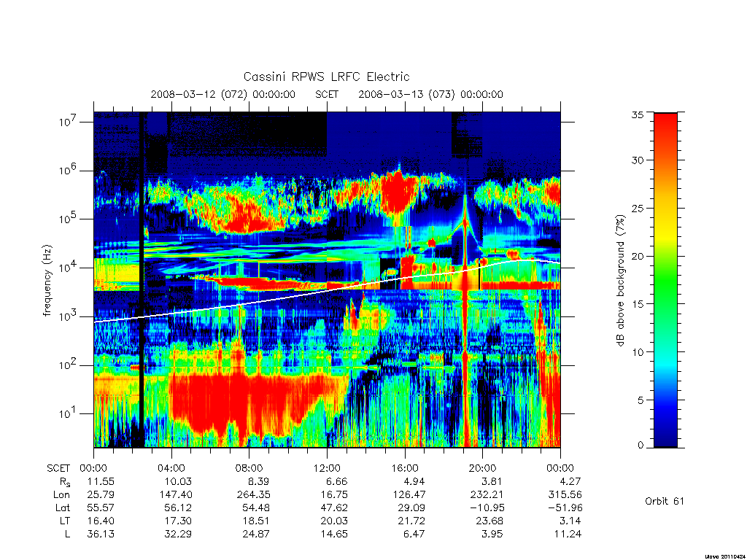The image size is (747, 560).
Task: Click the start date 2008-03-12 (072) 00:00:00
Action: point(223,94)
